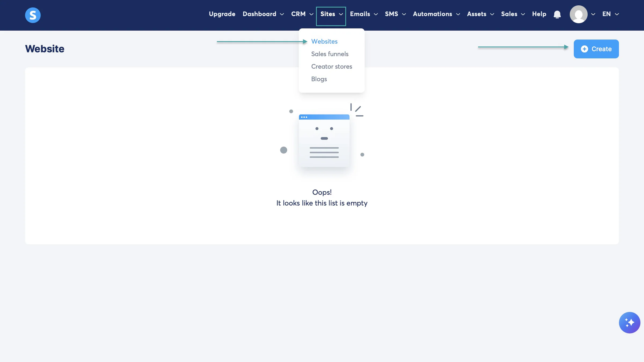The width and height of the screenshot is (644, 362).
Task: Click the blue Create button
Action: point(596,49)
